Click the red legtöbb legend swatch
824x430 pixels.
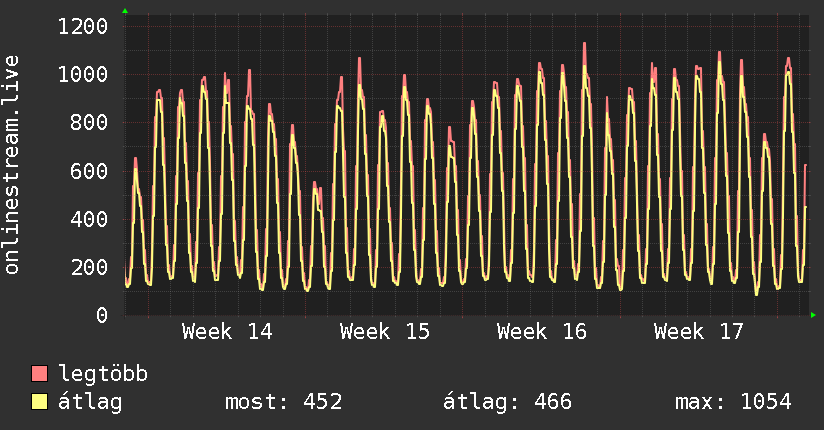40,375
